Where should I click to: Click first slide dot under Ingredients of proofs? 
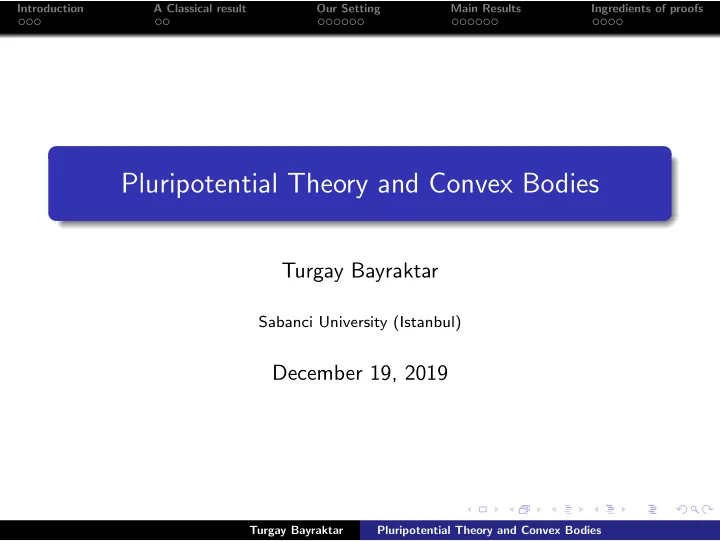[x=596, y=22]
